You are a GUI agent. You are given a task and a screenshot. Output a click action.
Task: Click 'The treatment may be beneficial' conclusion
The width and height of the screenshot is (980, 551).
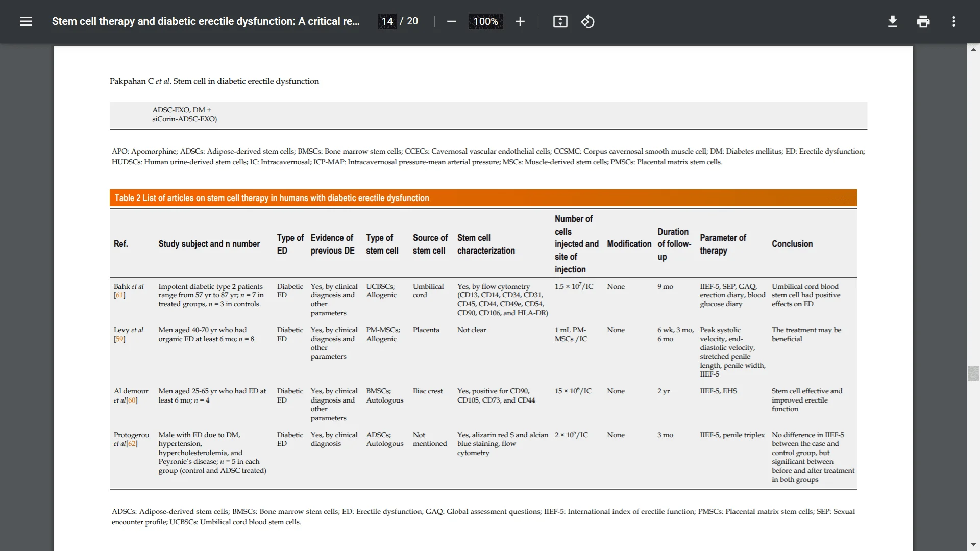806,334
